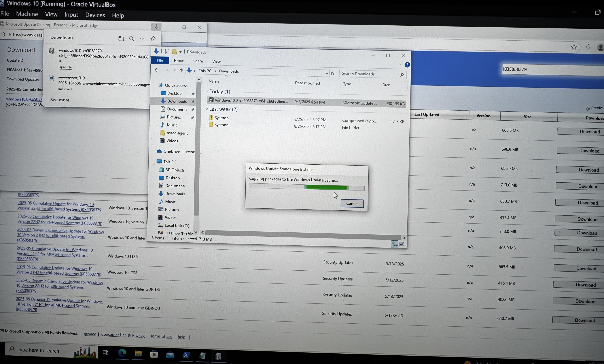
Task: Expand breadcrumb chevron after This PC
Action: [215, 71]
